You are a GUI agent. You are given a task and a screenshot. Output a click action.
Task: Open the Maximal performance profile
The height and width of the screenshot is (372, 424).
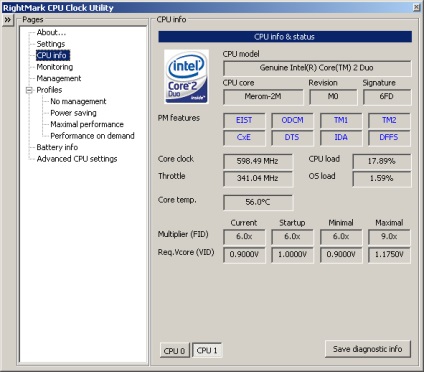(87, 124)
